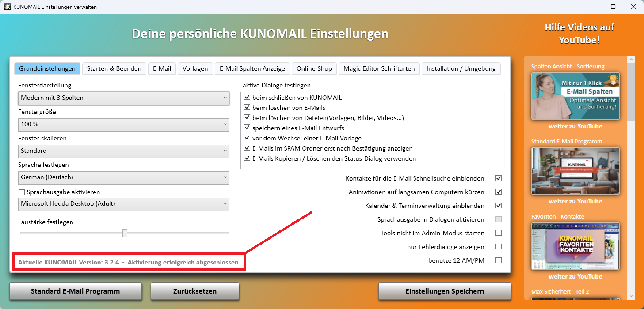The width and height of the screenshot is (644, 309).
Task: Uncheck speichern eines E-Mail Entwurfs
Action: 247,128
